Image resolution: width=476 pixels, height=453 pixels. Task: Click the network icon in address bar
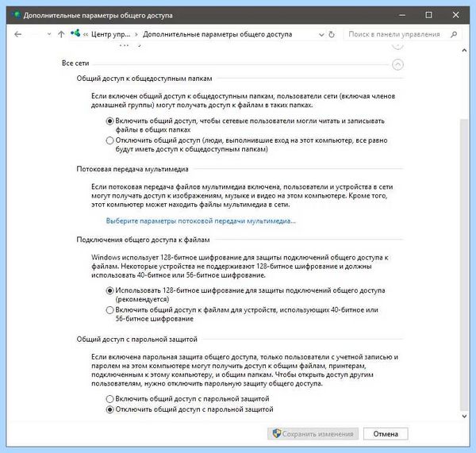75,33
